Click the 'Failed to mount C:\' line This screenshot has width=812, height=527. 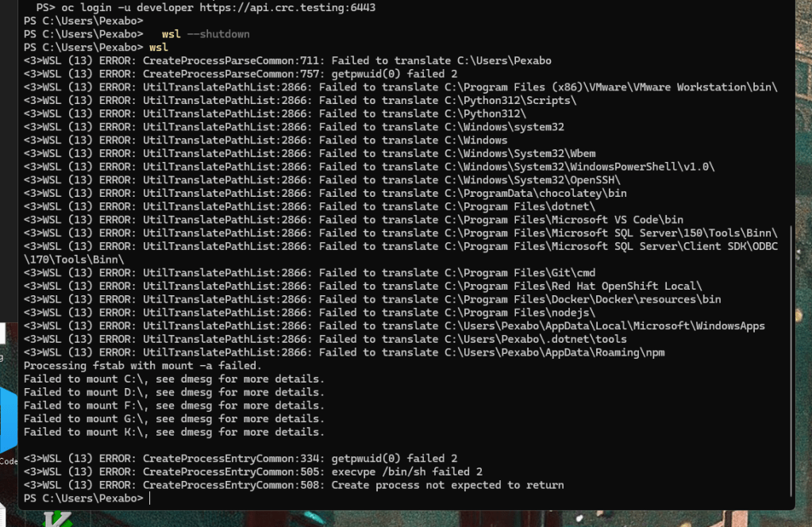click(x=174, y=379)
